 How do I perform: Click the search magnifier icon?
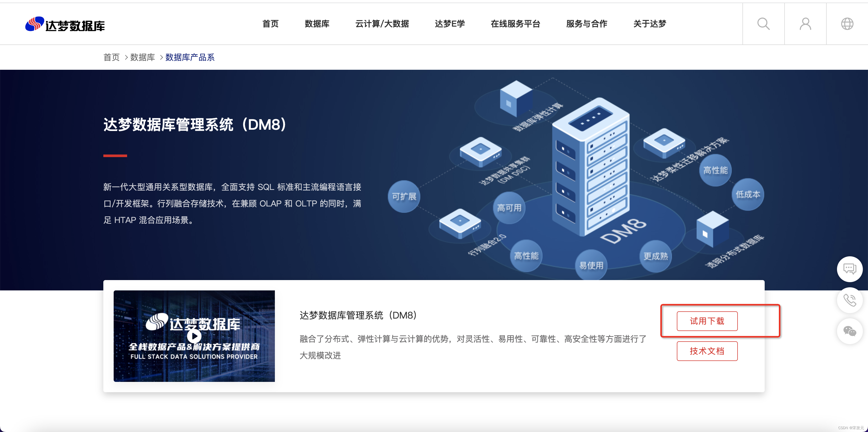click(x=763, y=24)
